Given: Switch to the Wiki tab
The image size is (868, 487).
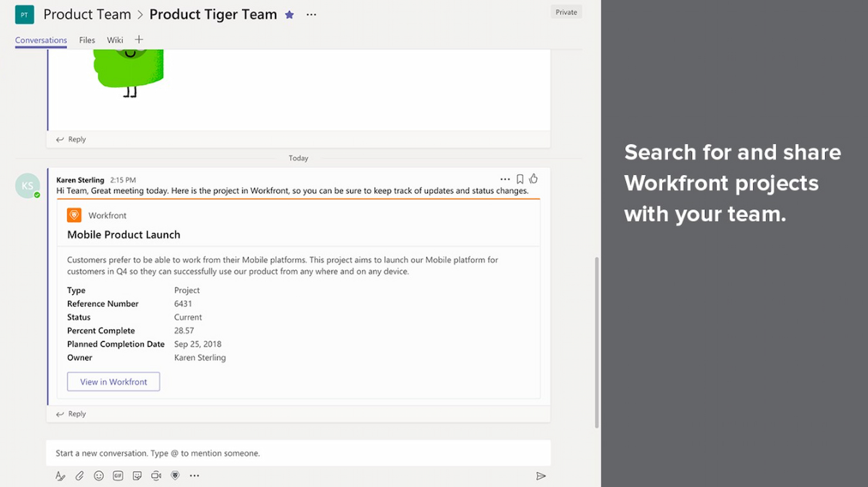Looking at the screenshot, I should (115, 40).
